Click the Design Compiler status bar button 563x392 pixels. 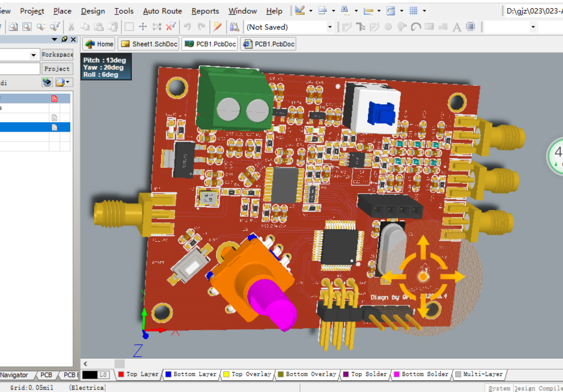[538, 388]
